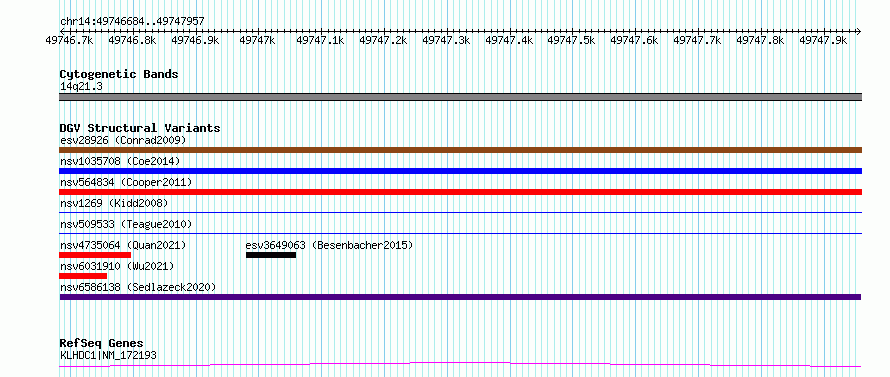Image resolution: width=890 pixels, height=377 pixels.
Task: Click the nsv509533 (Teague2010) label
Action: [126, 224]
